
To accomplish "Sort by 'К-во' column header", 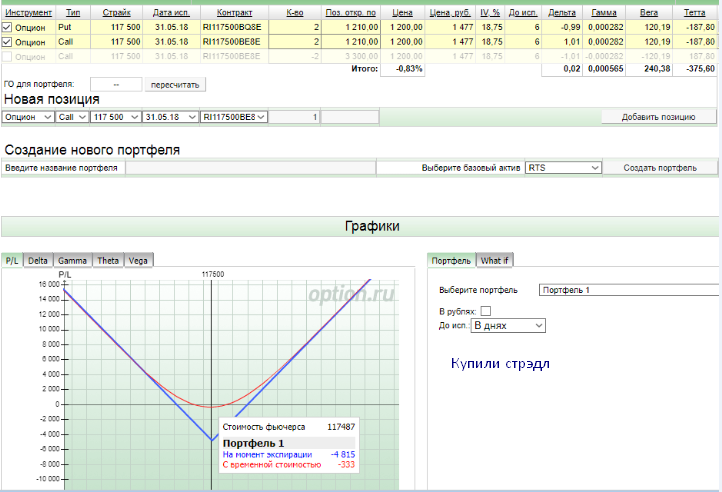I will (295, 12).
